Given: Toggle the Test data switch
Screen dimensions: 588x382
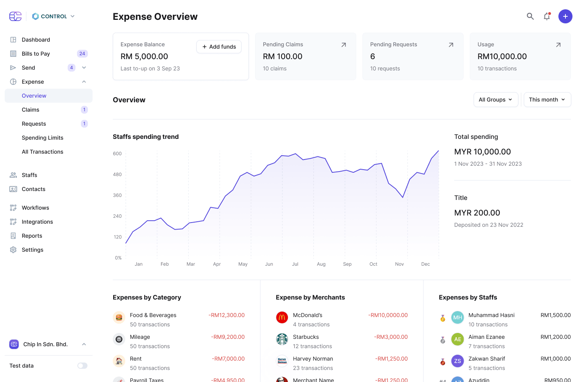Looking at the screenshot, I should [x=82, y=366].
